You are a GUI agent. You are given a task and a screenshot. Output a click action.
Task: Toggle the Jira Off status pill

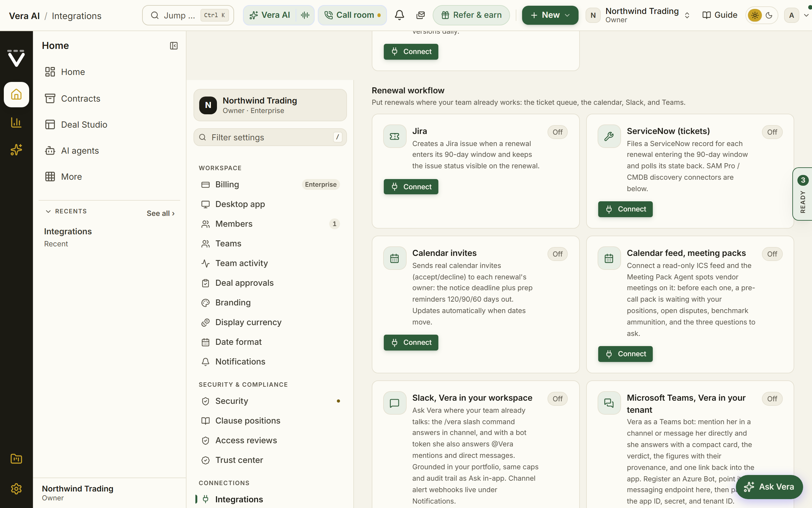point(557,132)
